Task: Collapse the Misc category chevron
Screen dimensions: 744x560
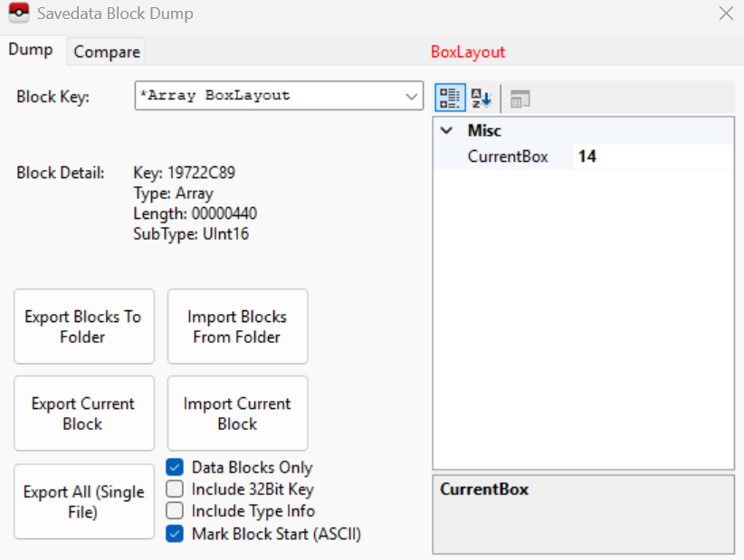Action: 446,130
